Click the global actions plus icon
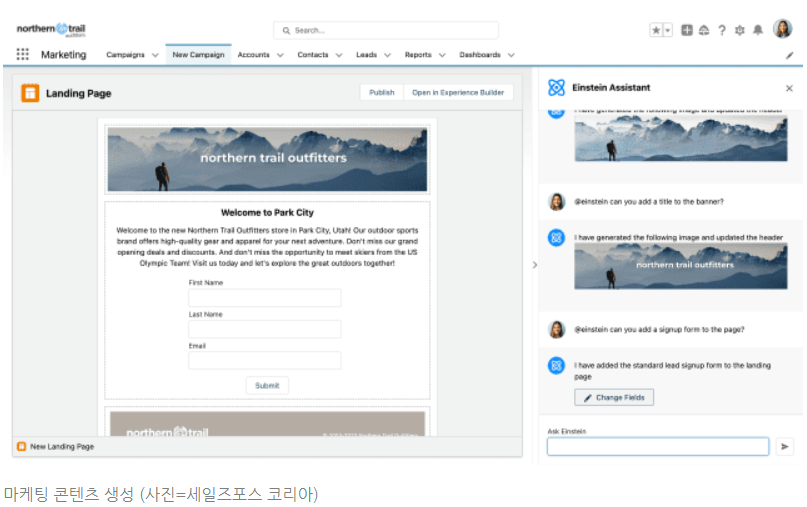This screenshot has width=807, height=507. coord(687,30)
